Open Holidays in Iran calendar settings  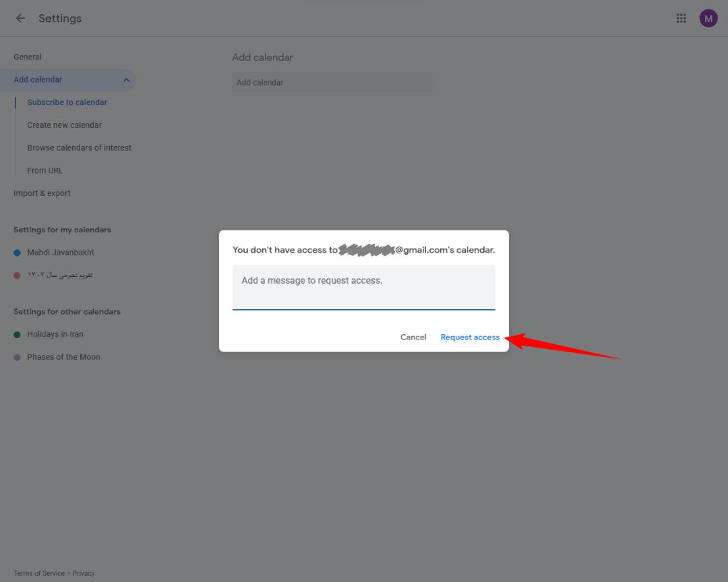point(55,334)
